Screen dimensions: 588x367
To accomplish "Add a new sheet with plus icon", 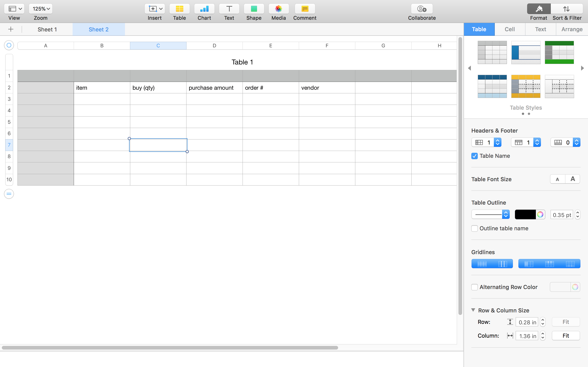I will (11, 29).
